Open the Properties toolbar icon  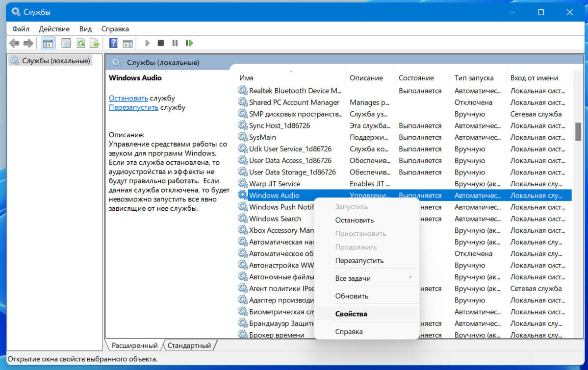coord(66,43)
